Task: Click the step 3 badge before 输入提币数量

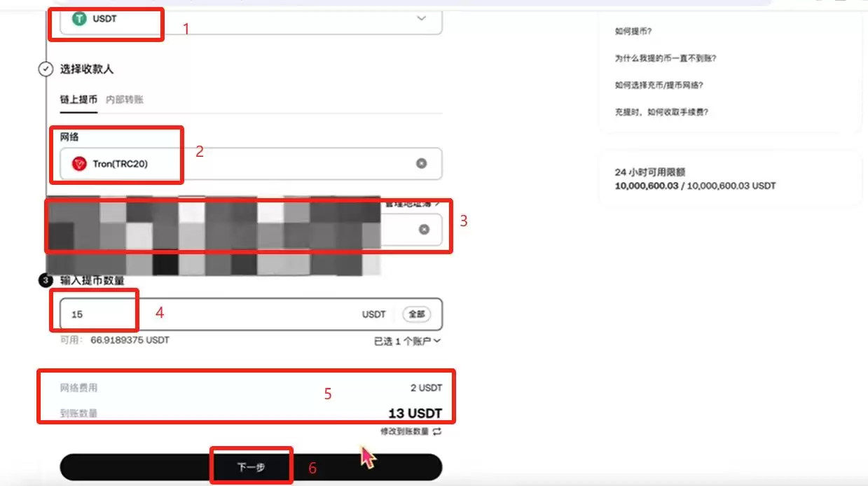Action: pos(46,279)
